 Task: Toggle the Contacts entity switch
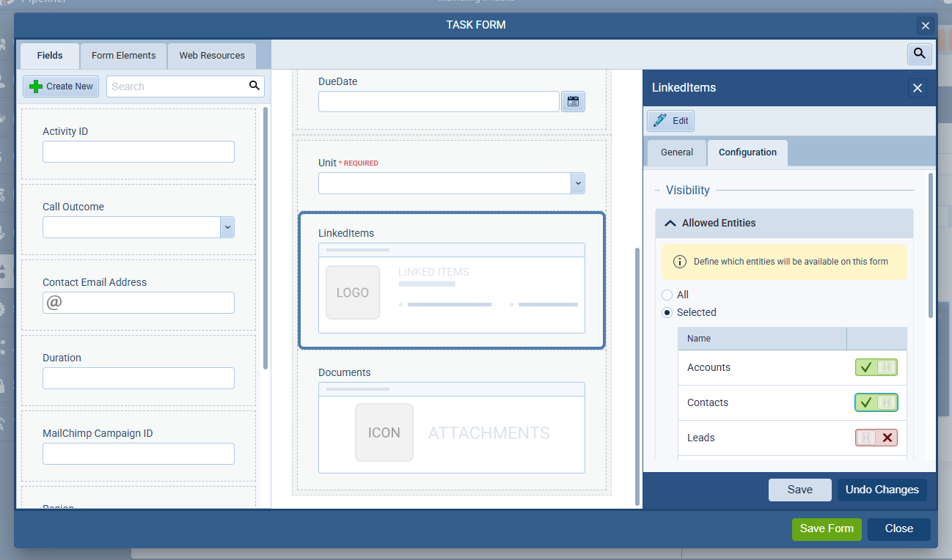876,402
